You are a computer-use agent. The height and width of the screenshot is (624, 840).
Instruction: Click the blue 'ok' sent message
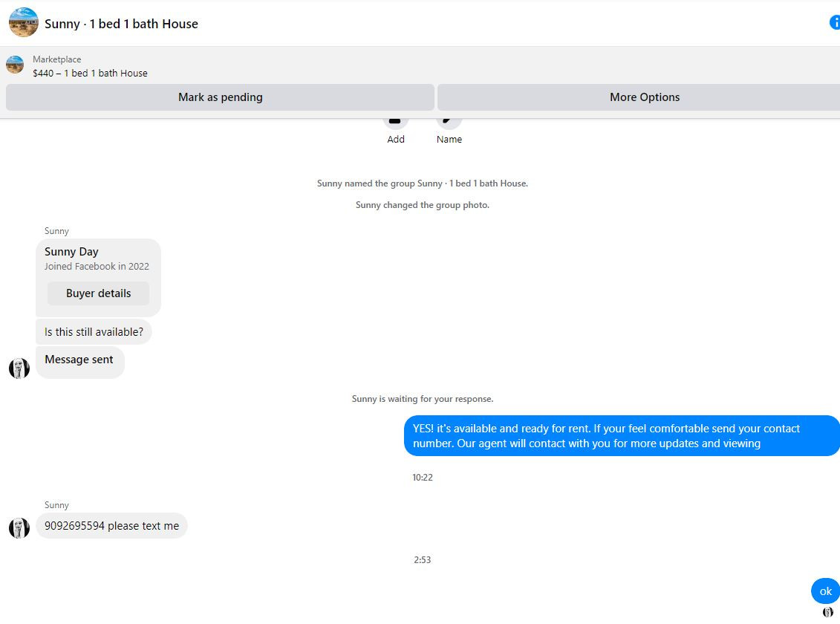point(825,591)
